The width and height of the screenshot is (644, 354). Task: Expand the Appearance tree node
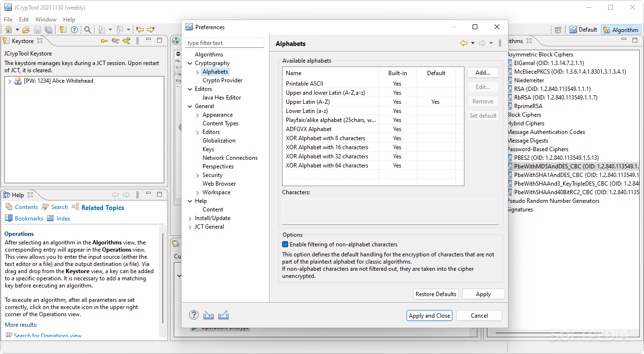pyautogui.click(x=198, y=115)
